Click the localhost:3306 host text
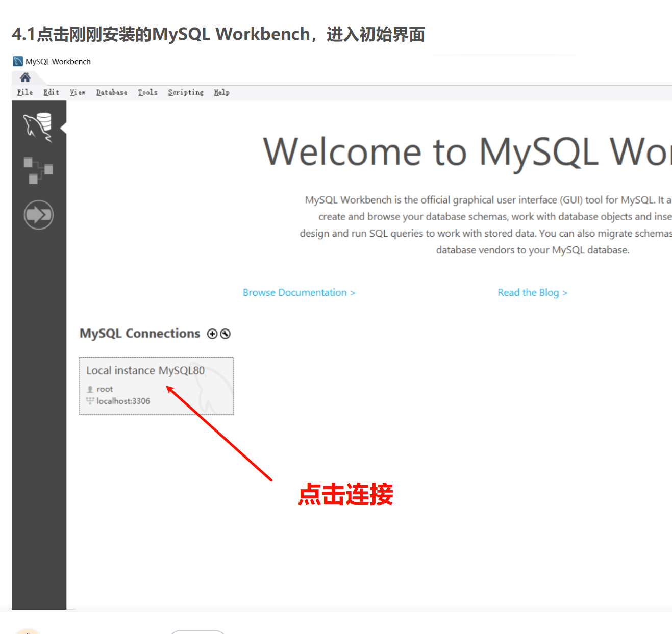 [x=123, y=401]
